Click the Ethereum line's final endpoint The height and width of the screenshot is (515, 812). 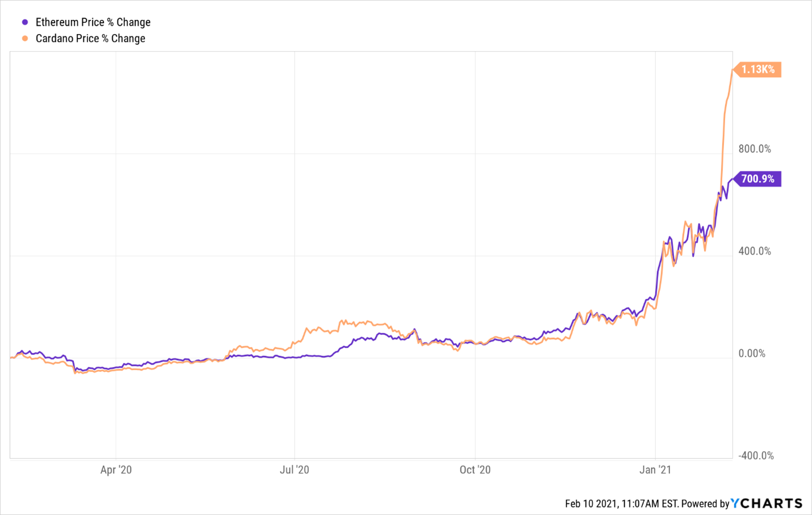732,179
